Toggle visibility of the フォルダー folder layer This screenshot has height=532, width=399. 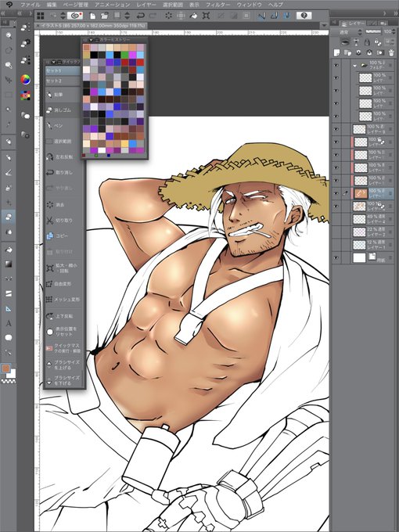[x=336, y=65]
